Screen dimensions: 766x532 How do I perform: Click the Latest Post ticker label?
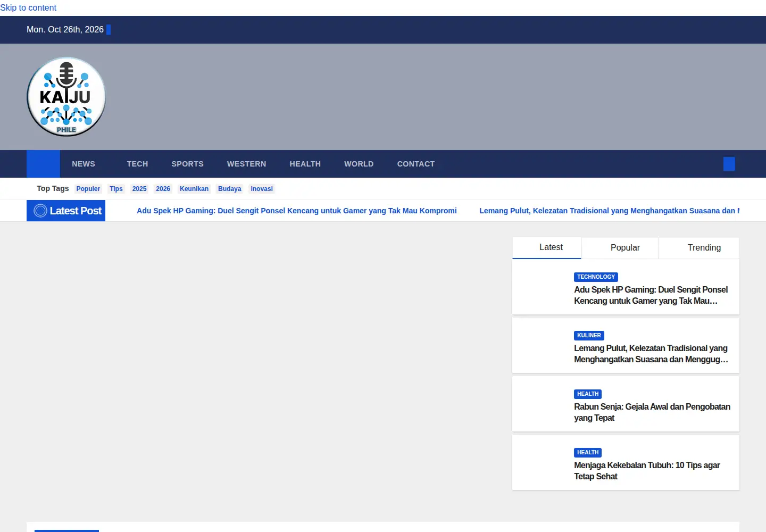tap(66, 211)
